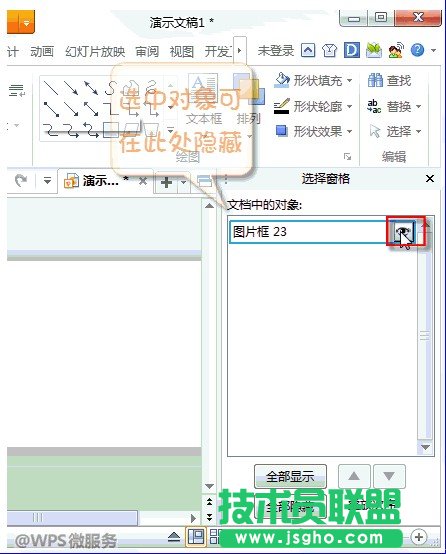
Task: Click the blue D icon in the top bar
Action: (352, 50)
